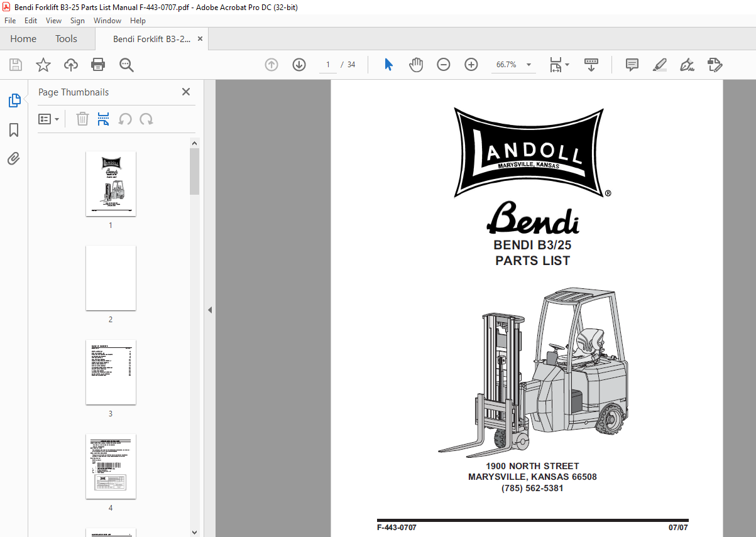Open the sign document pen icon
Viewport: 756px width, 537px height.
687,65
